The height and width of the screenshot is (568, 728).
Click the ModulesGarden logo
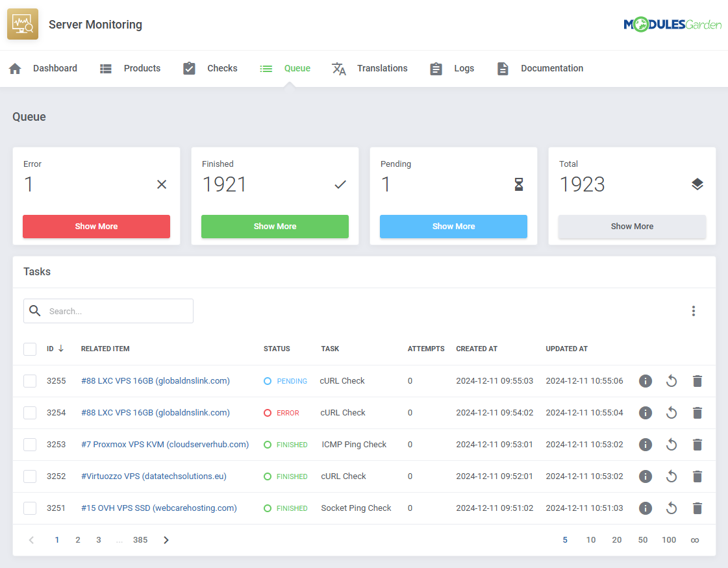(672, 24)
